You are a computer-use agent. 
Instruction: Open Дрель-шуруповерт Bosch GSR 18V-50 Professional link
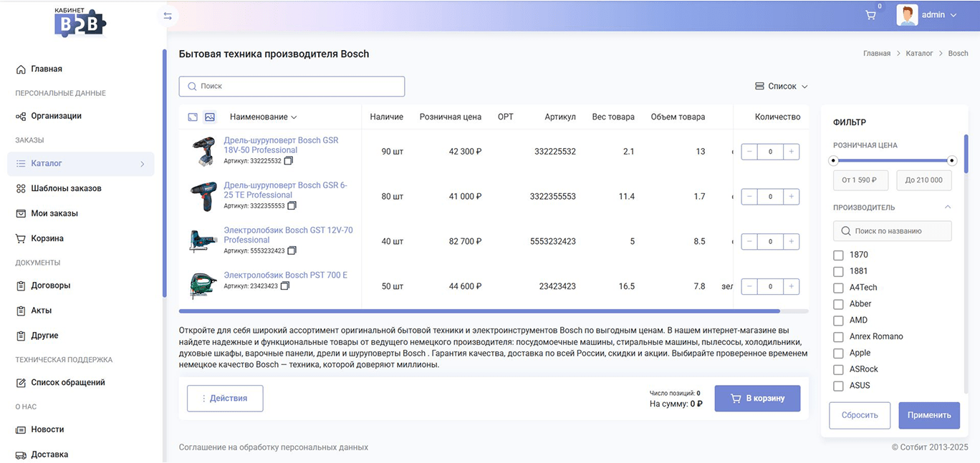(x=281, y=145)
